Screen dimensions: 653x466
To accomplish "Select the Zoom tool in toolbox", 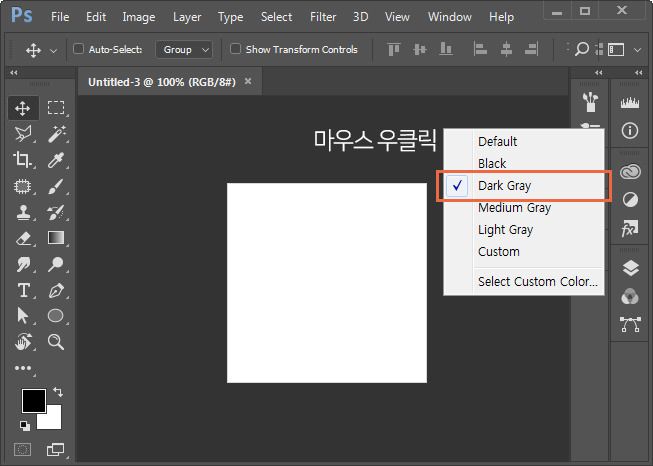I will tap(56, 342).
